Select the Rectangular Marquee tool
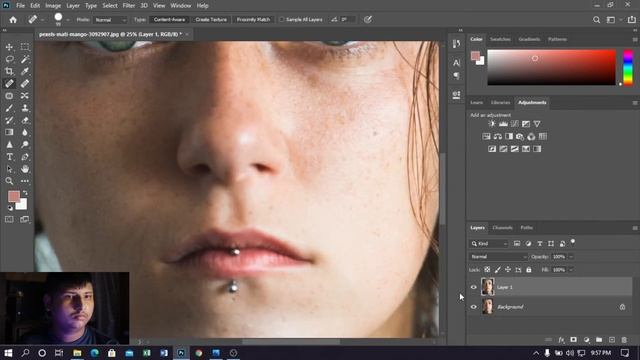Viewport: 640px width, 360px height. pos(25,47)
